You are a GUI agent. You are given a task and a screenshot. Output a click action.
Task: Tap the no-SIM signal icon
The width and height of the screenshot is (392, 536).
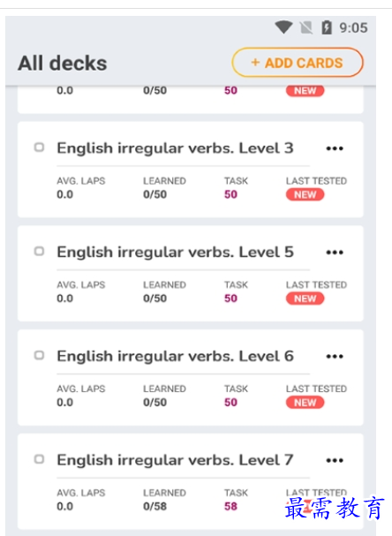pyautogui.click(x=306, y=27)
